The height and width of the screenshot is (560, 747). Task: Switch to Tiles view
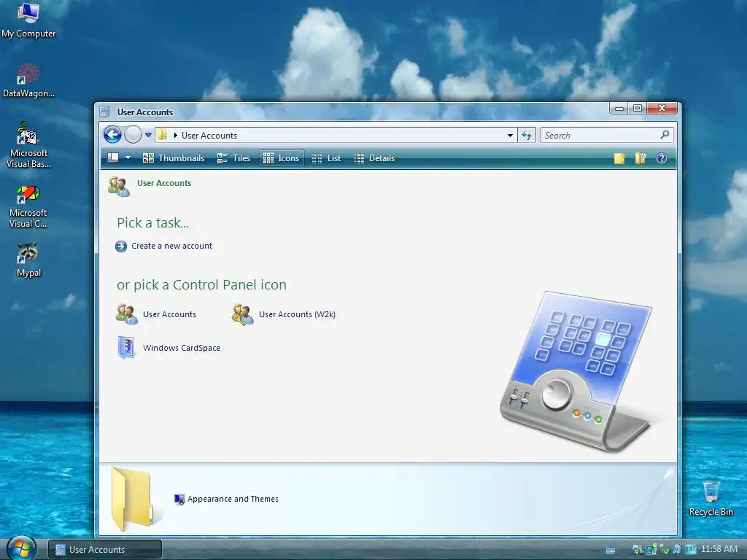(x=233, y=158)
